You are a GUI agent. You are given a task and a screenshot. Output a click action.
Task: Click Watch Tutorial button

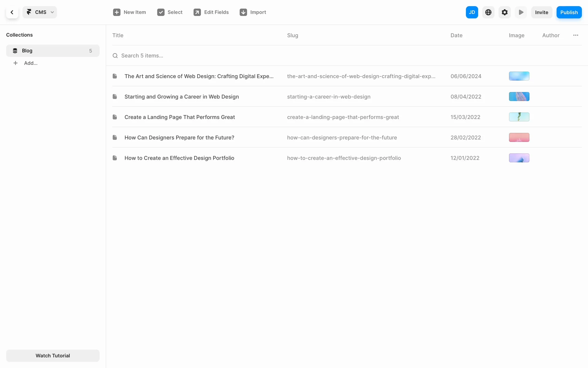53,355
